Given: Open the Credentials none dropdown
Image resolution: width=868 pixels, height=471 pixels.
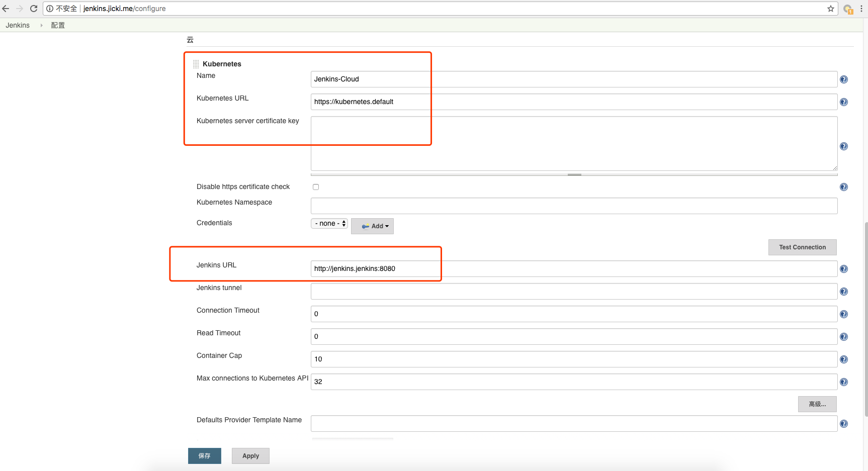Looking at the screenshot, I should click(329, 224).
